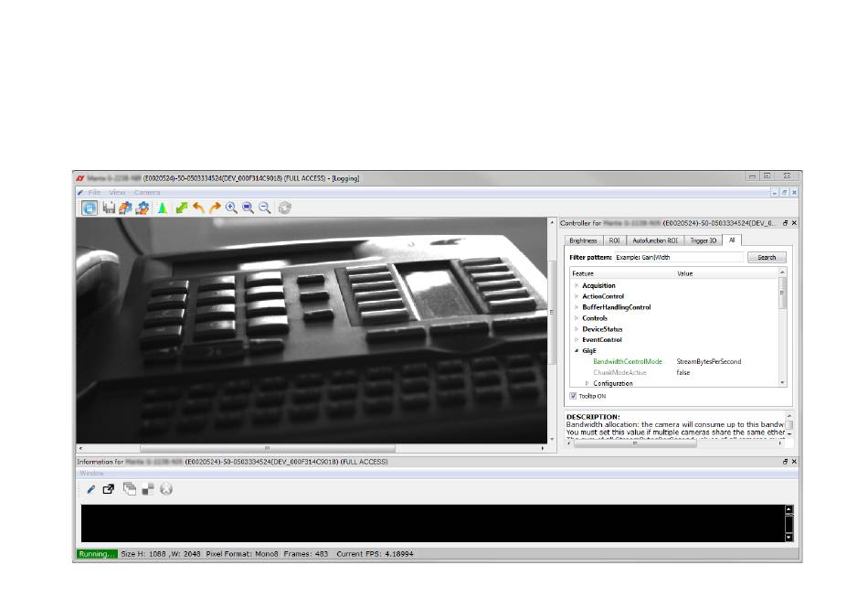The height and width of the screenshot is (608, 868).
Task: Expand the BufferHandlingControl category
Action: pyautogui.click(x=577, y=307)
